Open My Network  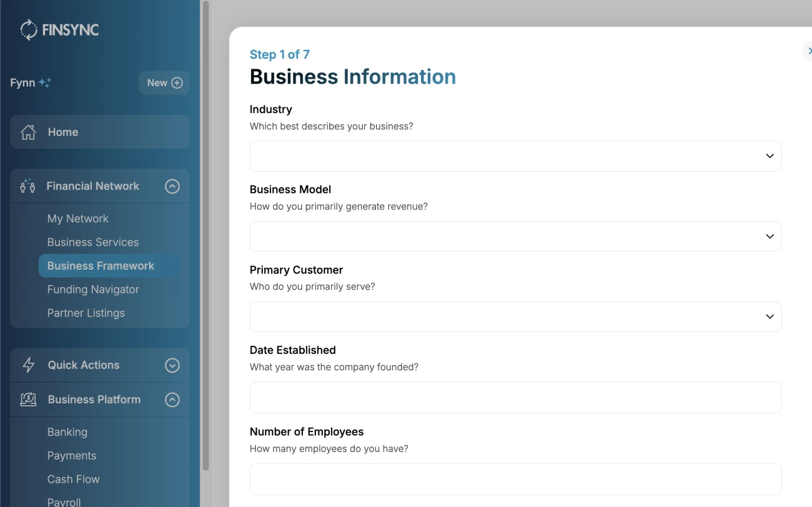click(x=78, y=219)
